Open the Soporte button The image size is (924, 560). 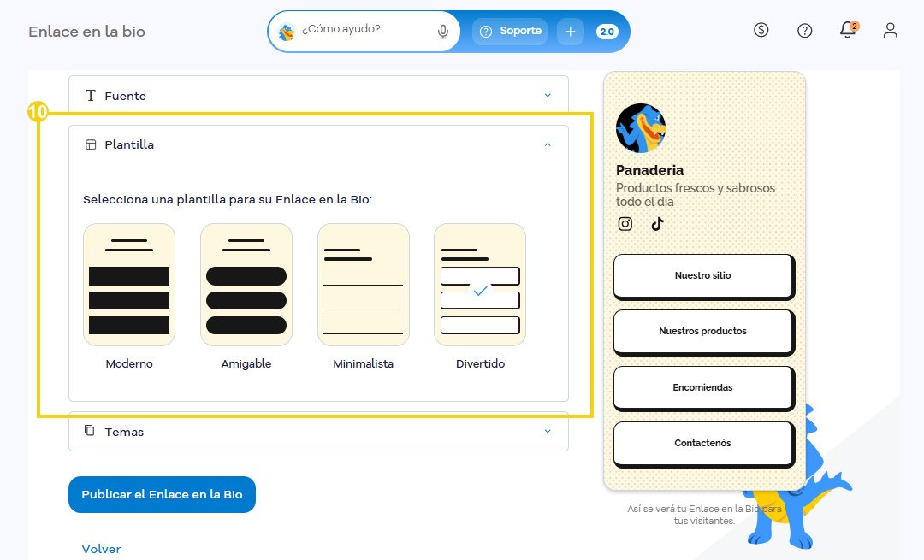coord(510,32)
